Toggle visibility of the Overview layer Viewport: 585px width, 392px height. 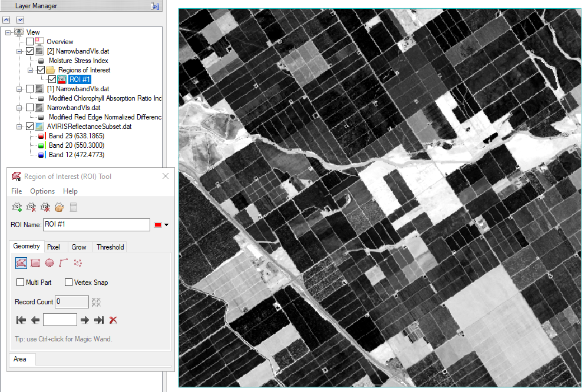point(29,42)
